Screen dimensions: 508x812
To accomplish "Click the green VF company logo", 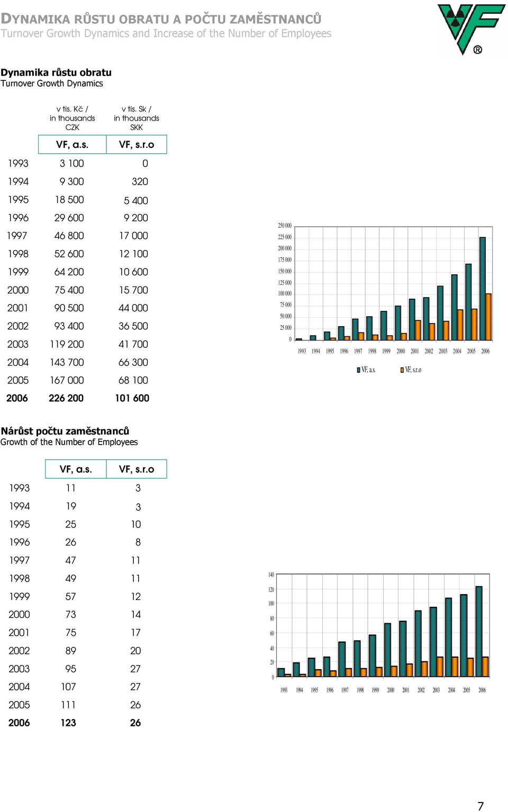I will click(x=470, y=29).
